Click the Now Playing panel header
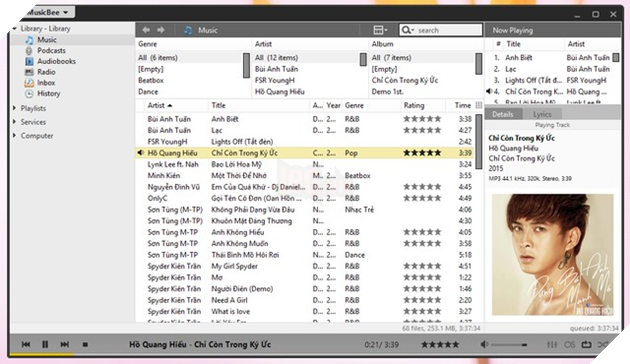 tap(513, 30)
